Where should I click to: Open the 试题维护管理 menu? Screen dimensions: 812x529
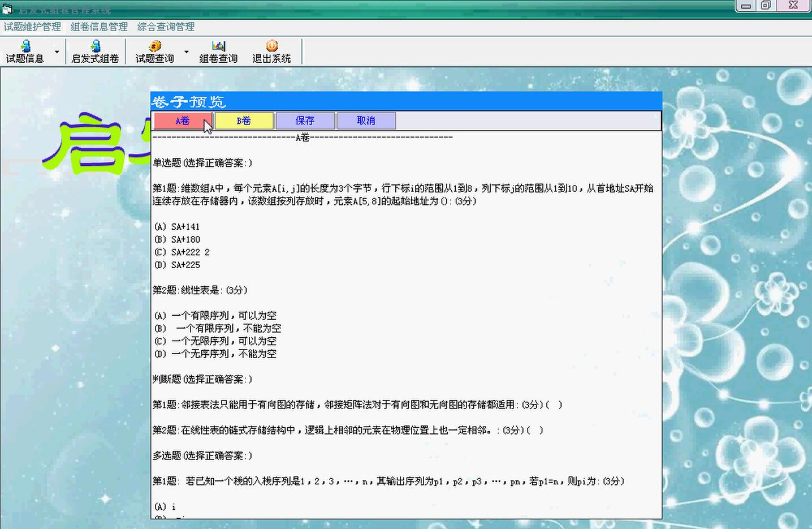pos(32,27)
